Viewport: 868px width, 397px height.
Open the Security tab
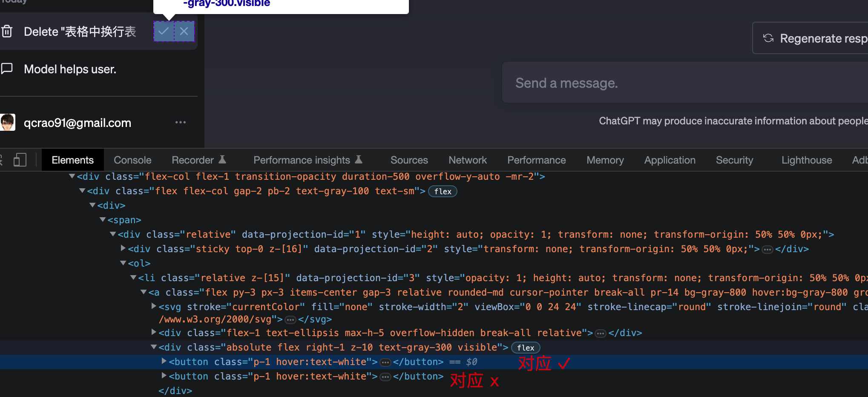coord(734,160)
